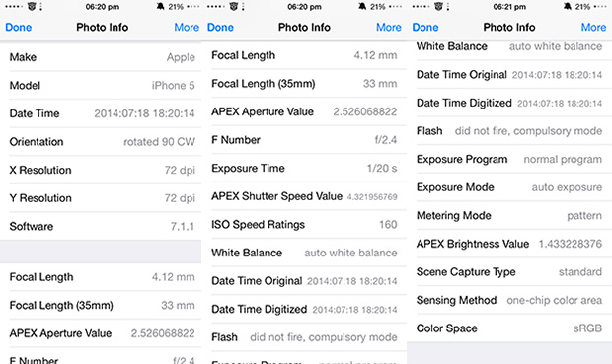Screen dimensions: 612x364
Task: Choose the Scene Capture Type standard row
Action: (509, 271)
